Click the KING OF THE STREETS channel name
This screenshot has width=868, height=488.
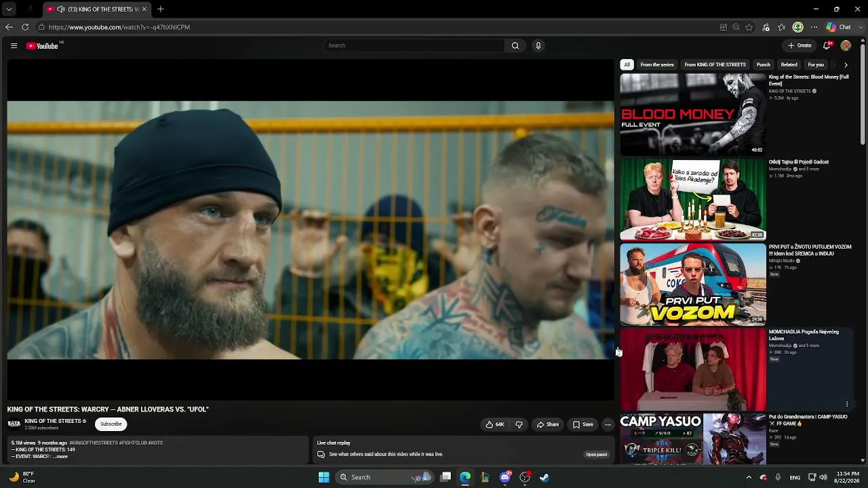(x=53, y=422)
